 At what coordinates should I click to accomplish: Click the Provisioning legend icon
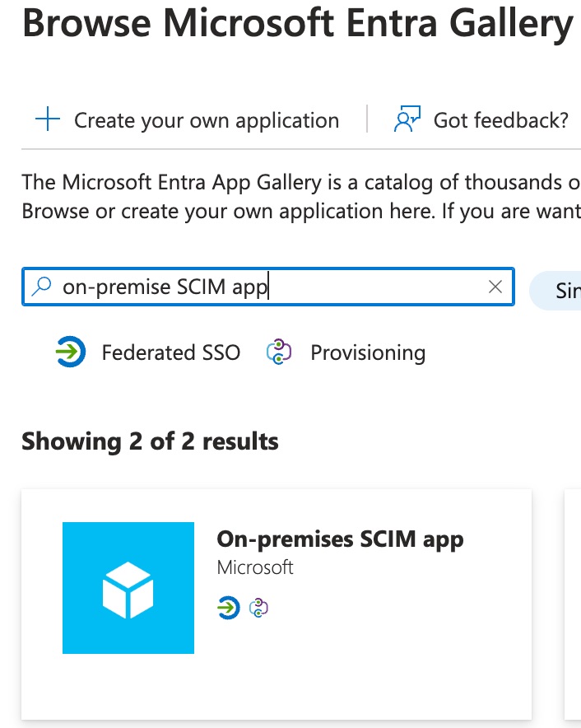(279, 352)
